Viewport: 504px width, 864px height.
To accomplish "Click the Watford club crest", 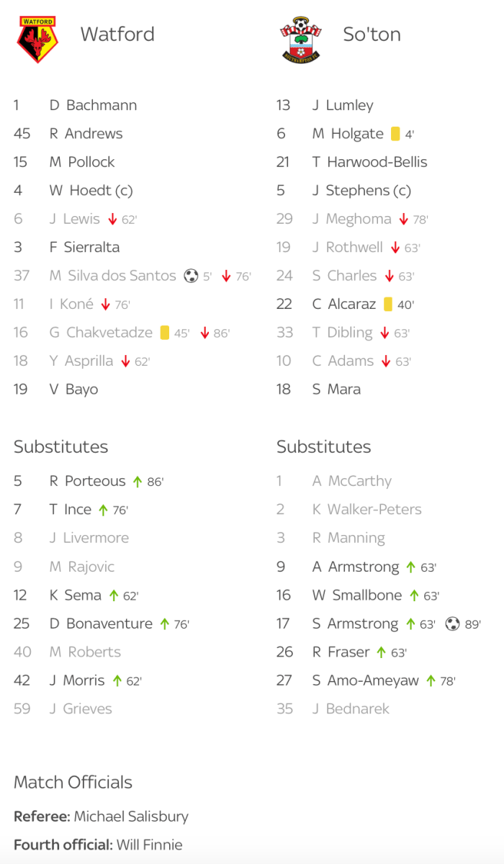I will coord(36,40).
